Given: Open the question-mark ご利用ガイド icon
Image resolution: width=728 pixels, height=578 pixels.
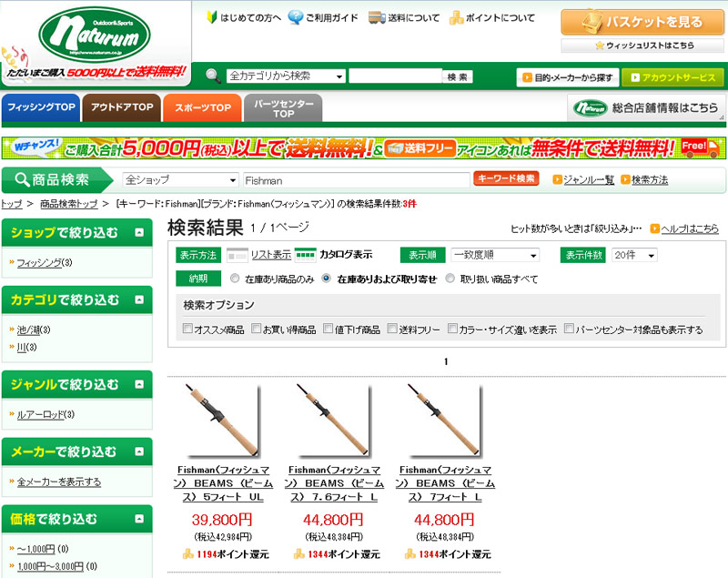Looking at the screenshot, I should 295,17.
